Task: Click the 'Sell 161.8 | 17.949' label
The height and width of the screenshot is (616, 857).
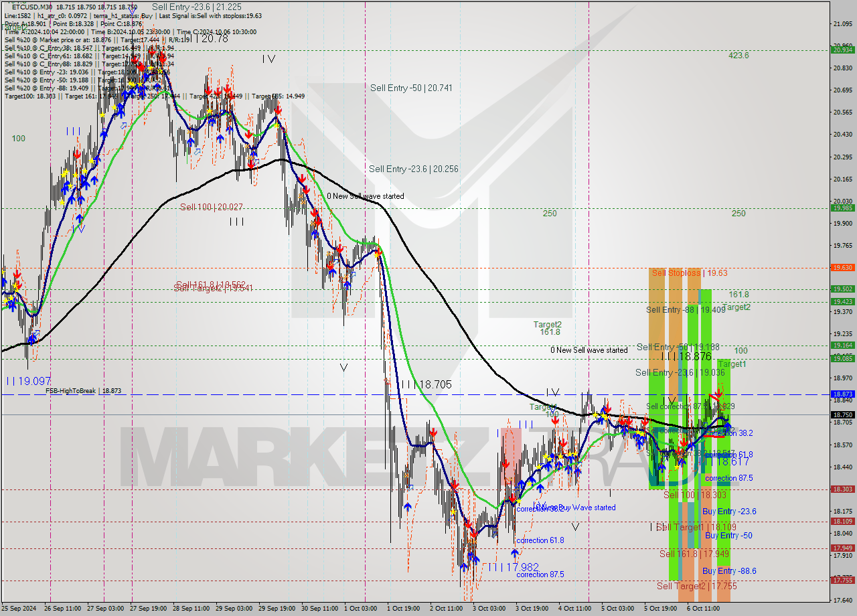Action: [x=694, y=554]
